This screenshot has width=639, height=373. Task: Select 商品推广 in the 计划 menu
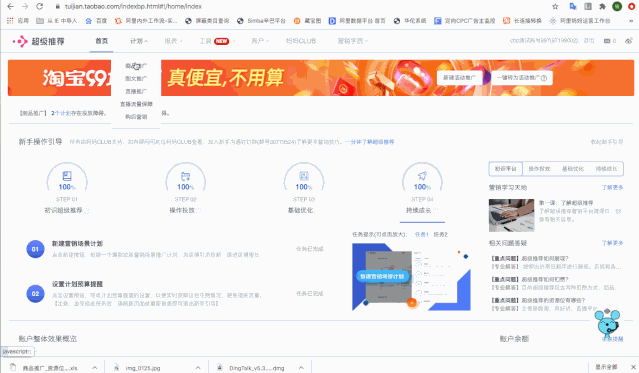[x=136, y=66]
